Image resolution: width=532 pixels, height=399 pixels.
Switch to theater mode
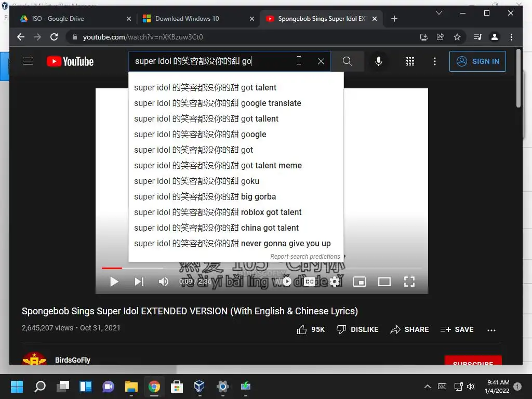coord(384,282)
